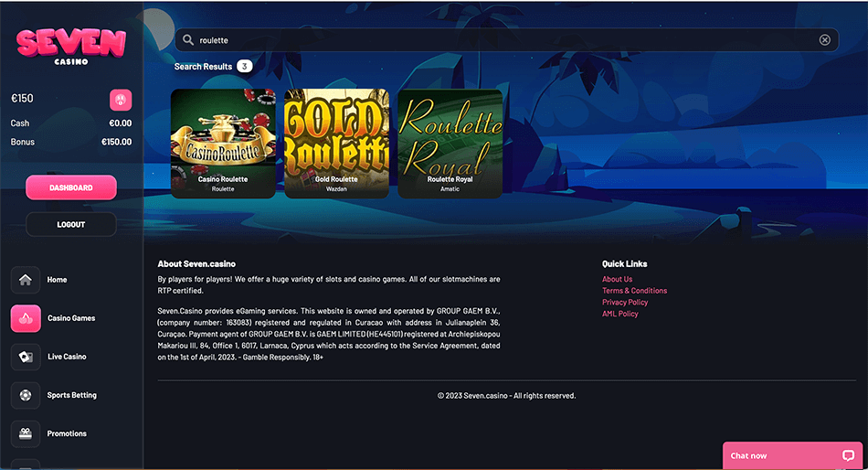Click the About Seven.casino heading
Viewport: 868px width, 470px height.
click(x=196, y=264)
